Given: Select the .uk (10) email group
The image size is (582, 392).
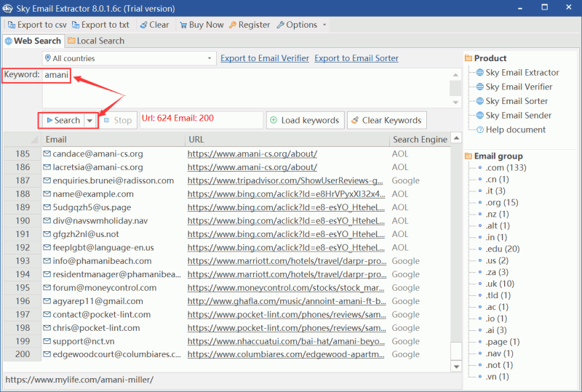Looking at the screenshot, I should [500, 284].
